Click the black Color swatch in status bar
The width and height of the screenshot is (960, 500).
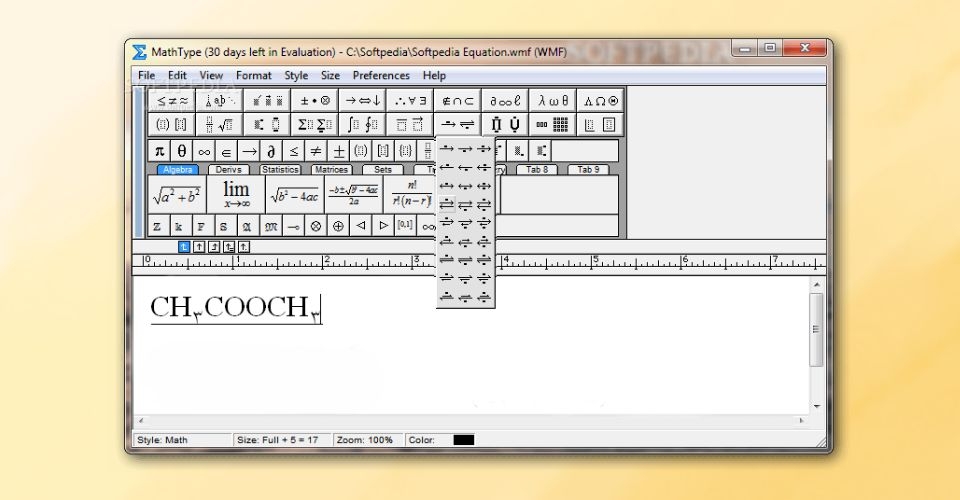pyautogui.click(x=464, y=440)
